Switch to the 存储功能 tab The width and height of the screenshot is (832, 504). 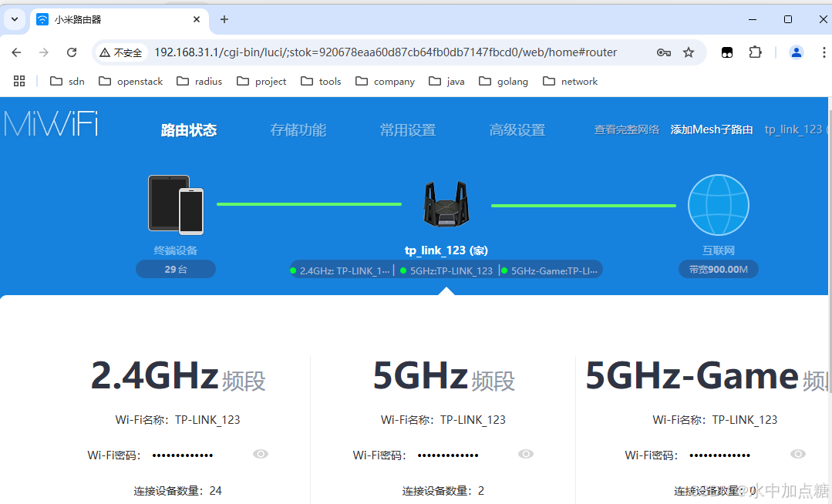[298, 130]
